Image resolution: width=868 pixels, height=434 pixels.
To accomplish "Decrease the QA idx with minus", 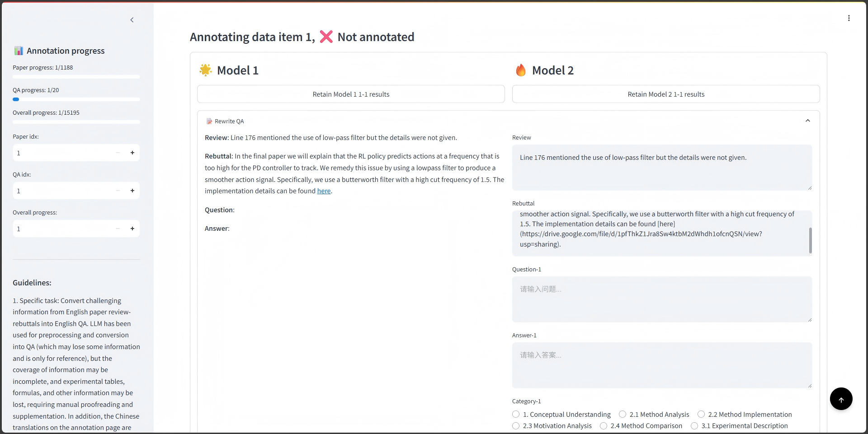I will [x=118, y=191].
